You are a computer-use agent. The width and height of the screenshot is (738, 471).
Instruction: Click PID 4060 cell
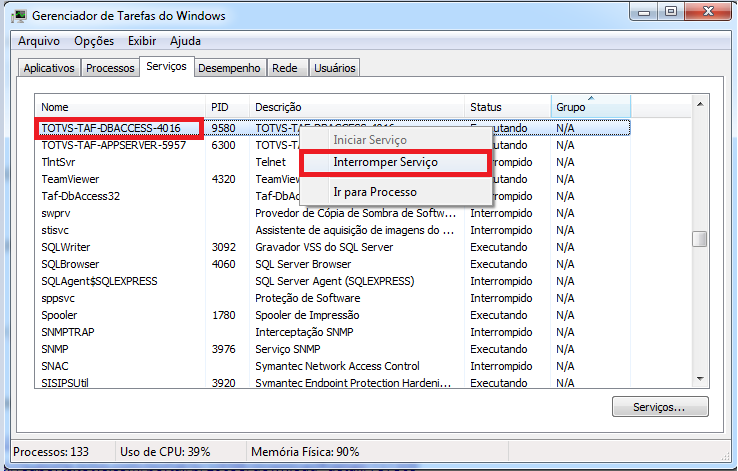coord(223,264)
